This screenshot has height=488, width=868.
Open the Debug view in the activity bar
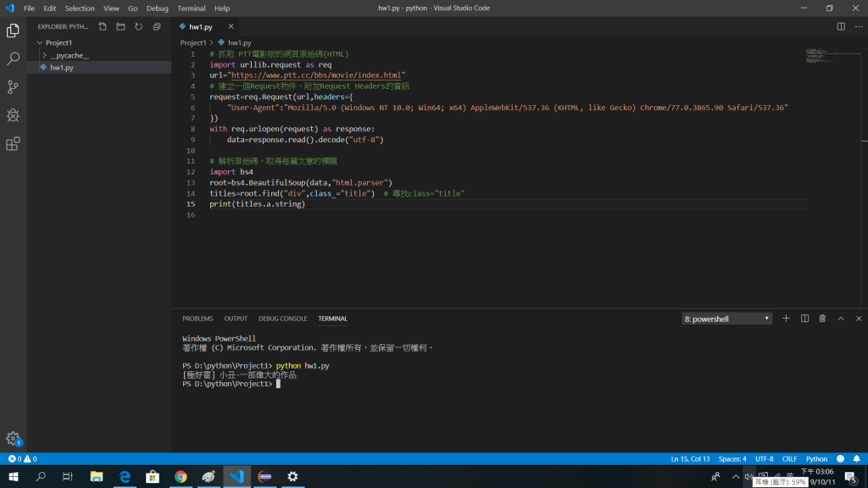[13, 115]
